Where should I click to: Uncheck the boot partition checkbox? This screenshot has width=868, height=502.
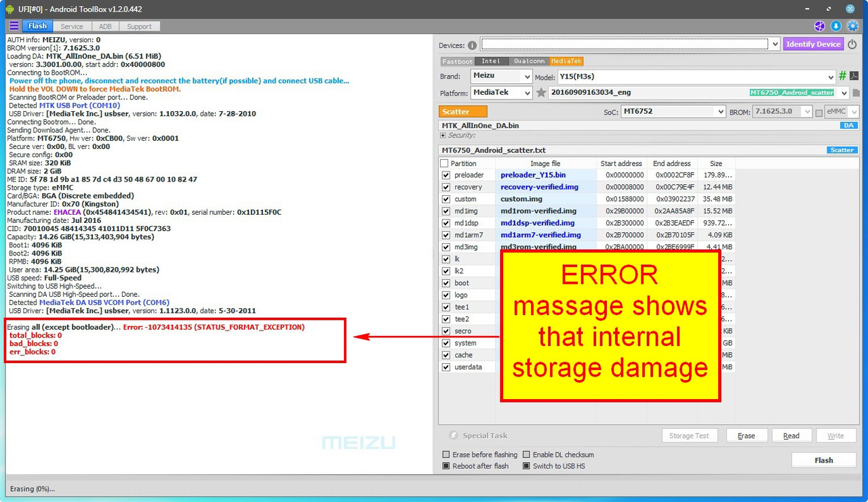(x=446, y=283)
